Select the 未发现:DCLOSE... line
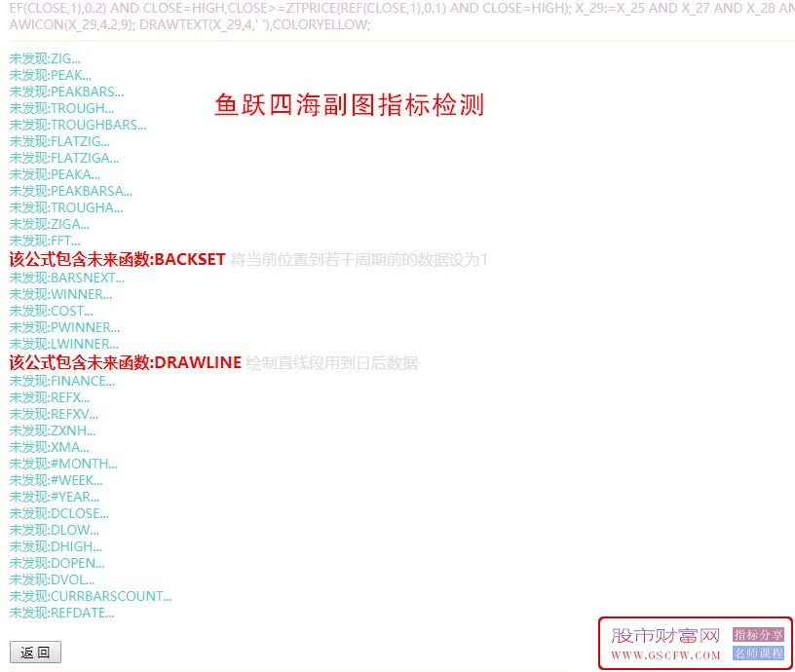This screenshot has height=672, width=795. click(x=58, y=514)
